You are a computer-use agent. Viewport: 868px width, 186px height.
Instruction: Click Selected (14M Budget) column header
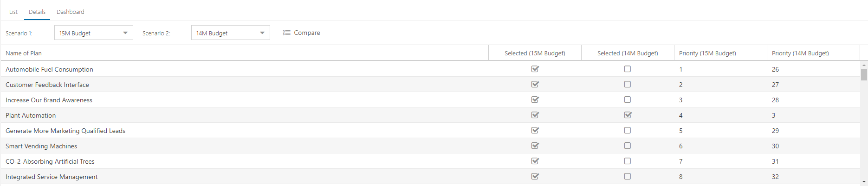point(628,53)
